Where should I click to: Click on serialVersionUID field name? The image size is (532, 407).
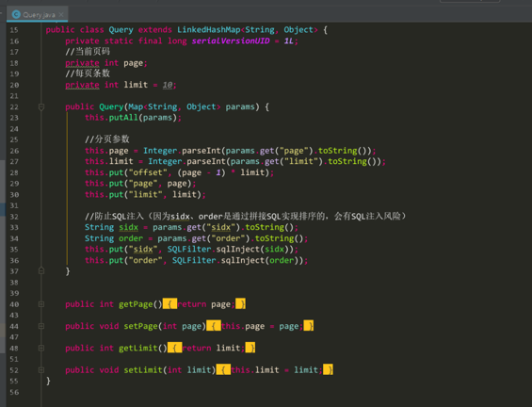[231, 41]
